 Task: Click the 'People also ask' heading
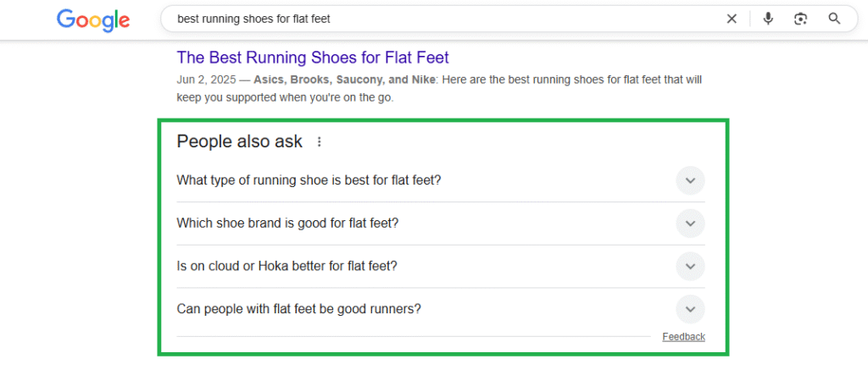pos(239,141)
